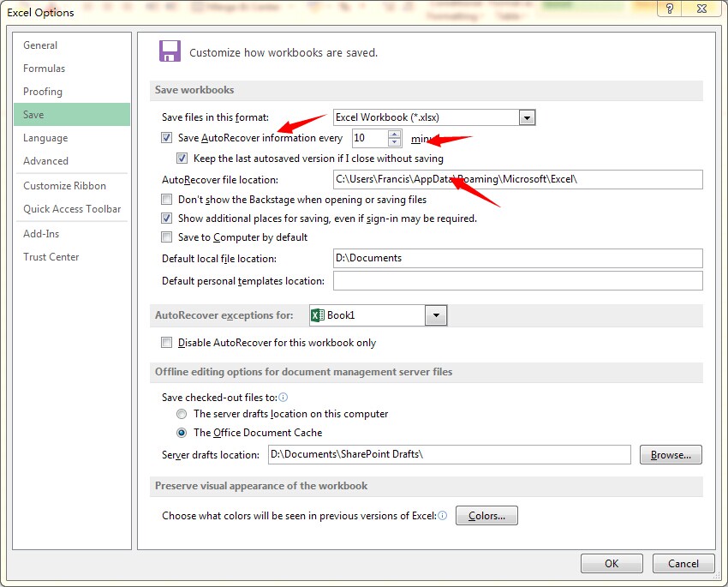Click the Default personal templates location field
The image size is (728, 587).
(x=518, y=280)
